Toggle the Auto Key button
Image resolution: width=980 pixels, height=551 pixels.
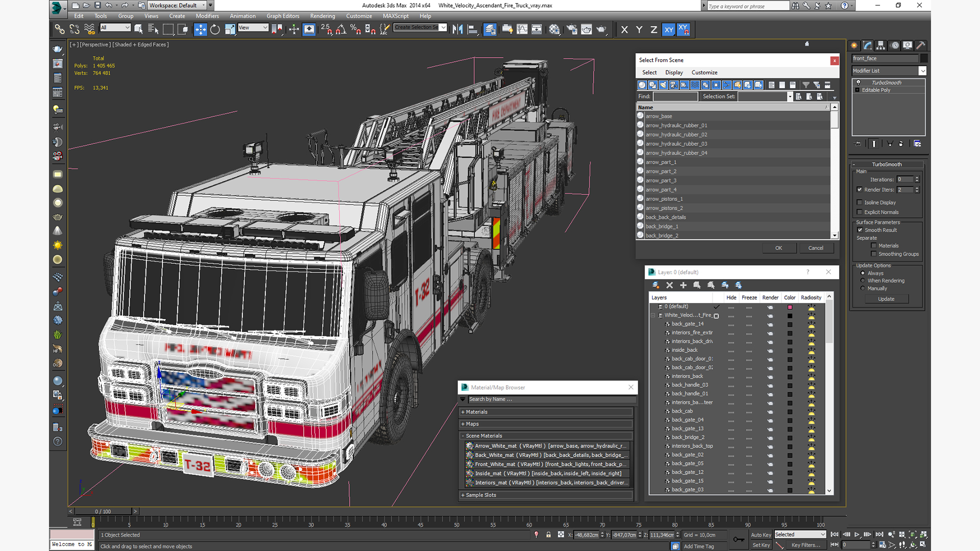click(761, 535)
